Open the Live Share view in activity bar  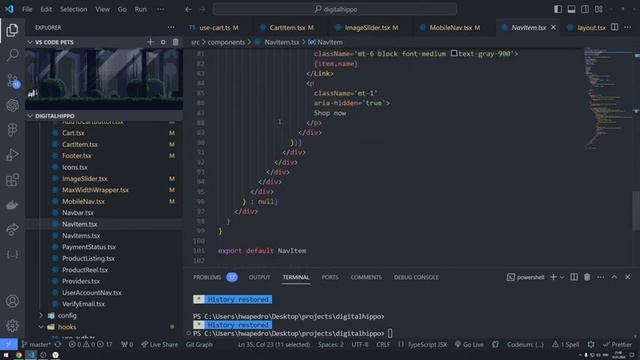pos(12,230)
